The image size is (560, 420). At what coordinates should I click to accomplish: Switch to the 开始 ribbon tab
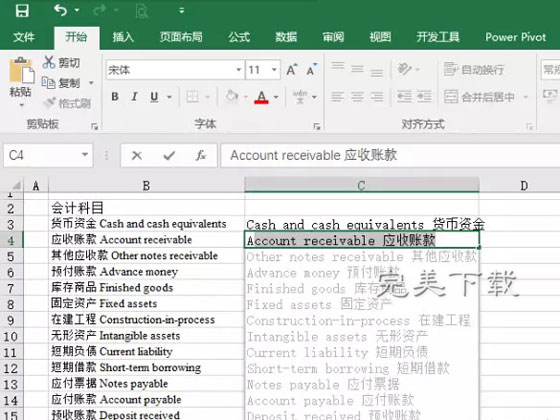coord(76,37)
